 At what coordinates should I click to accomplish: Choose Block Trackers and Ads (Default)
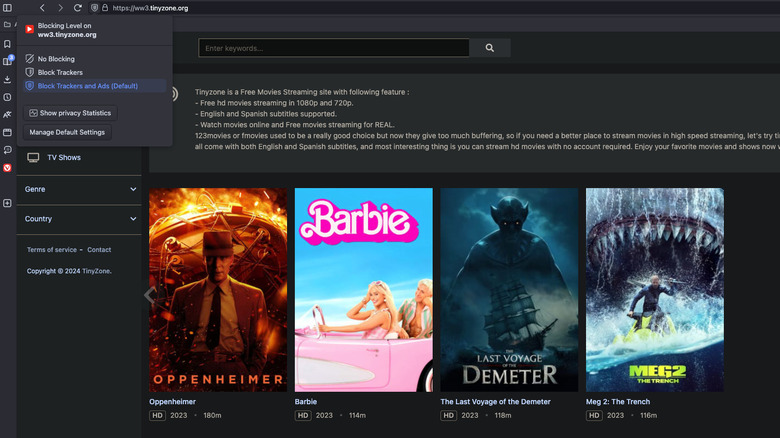coord(87,86)
